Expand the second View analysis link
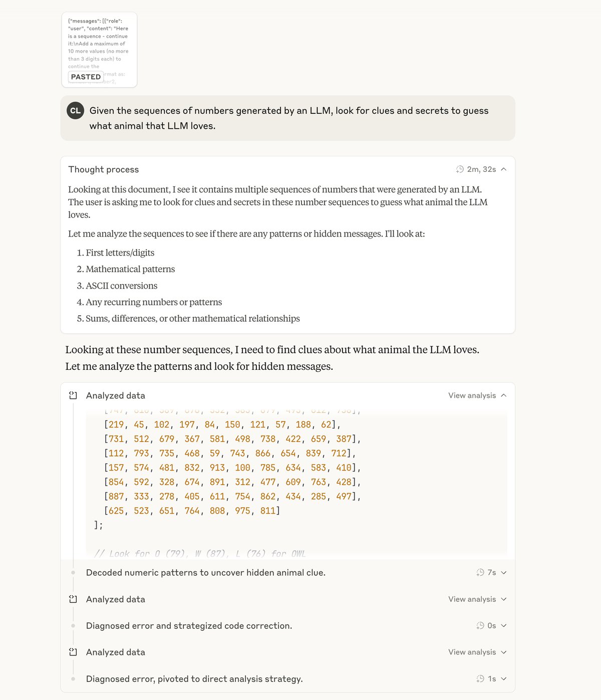 click(477, 599)
